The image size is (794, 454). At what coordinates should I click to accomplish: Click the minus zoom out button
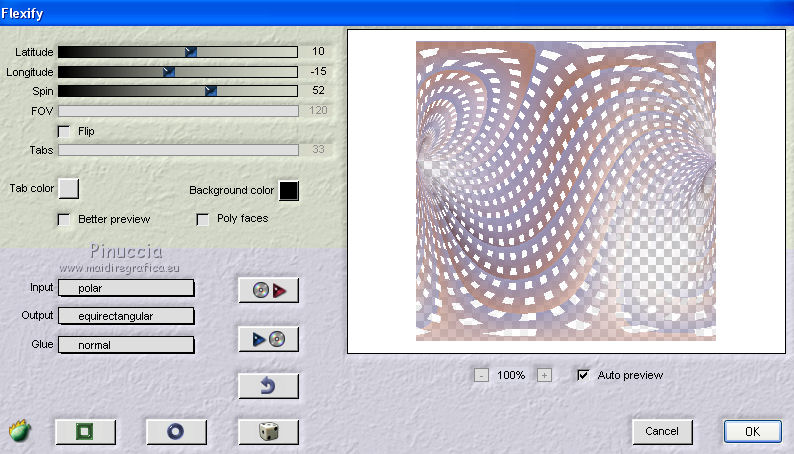tap(481, 375)
